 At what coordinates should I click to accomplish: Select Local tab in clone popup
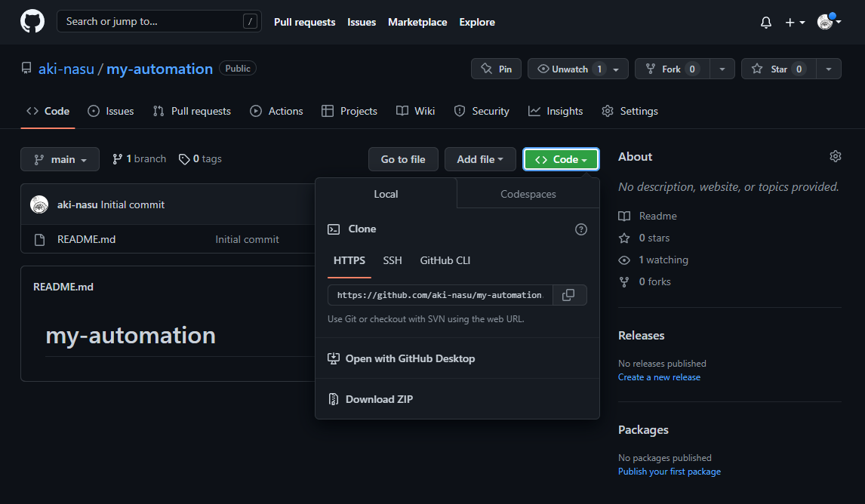click(x=386, y=194)
